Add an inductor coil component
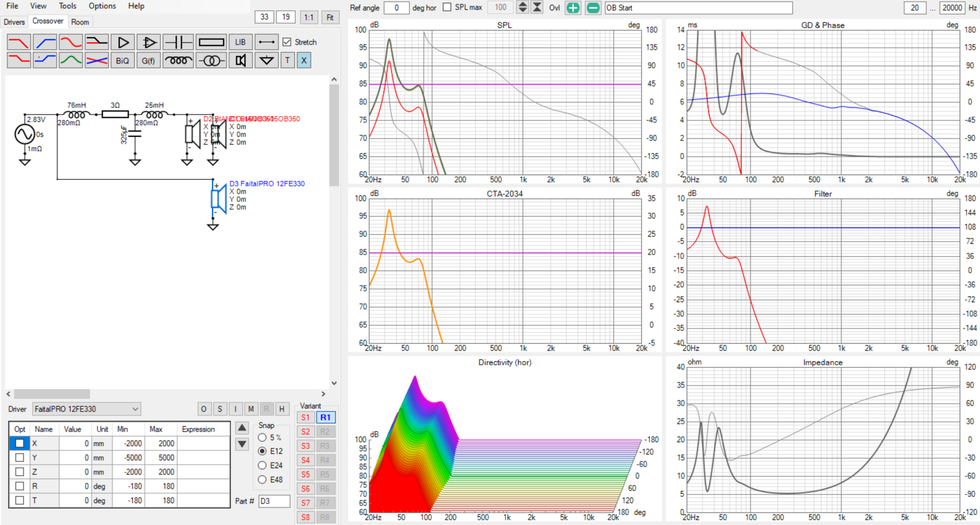 178,60
